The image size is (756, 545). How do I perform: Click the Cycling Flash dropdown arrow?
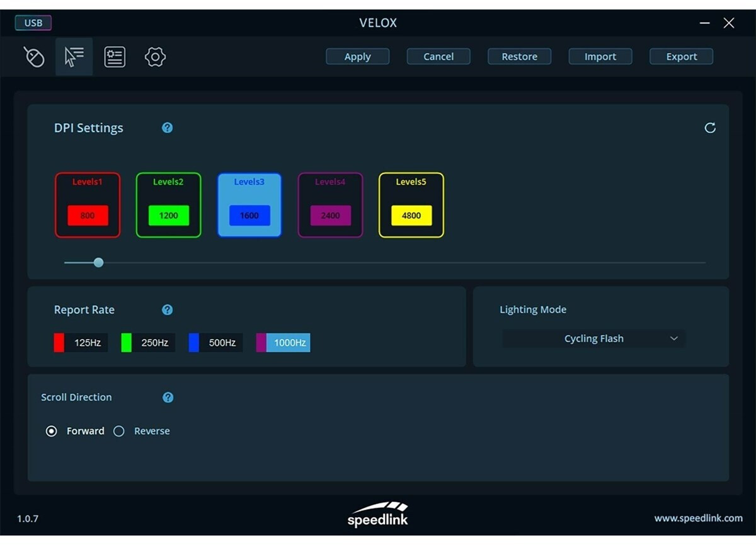[x=673, y=339]
